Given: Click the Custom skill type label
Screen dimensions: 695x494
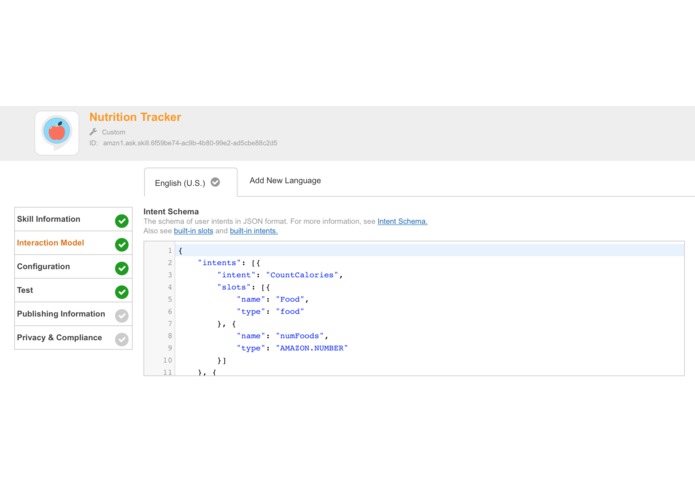Looking at the screenshot, I should click(x=113, y=132).
